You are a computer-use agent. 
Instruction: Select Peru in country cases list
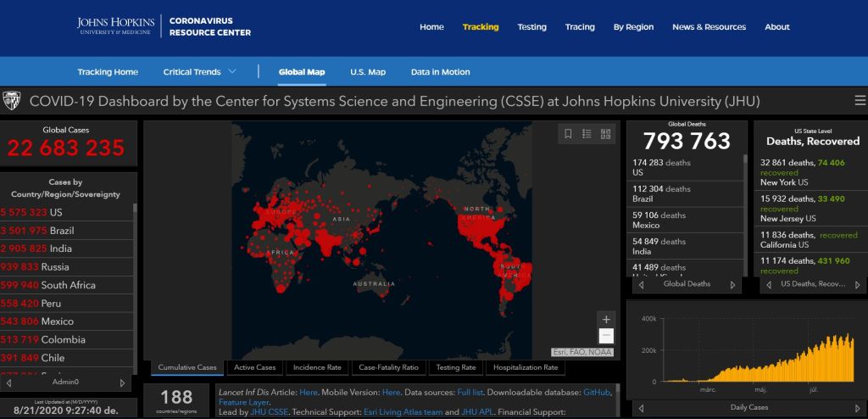pos(66,304)
